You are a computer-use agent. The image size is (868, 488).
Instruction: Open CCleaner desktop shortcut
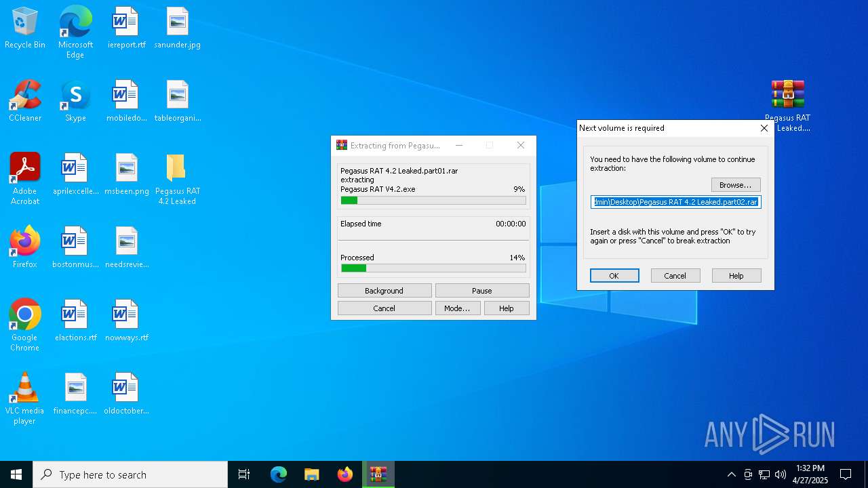tap(25, 102)
